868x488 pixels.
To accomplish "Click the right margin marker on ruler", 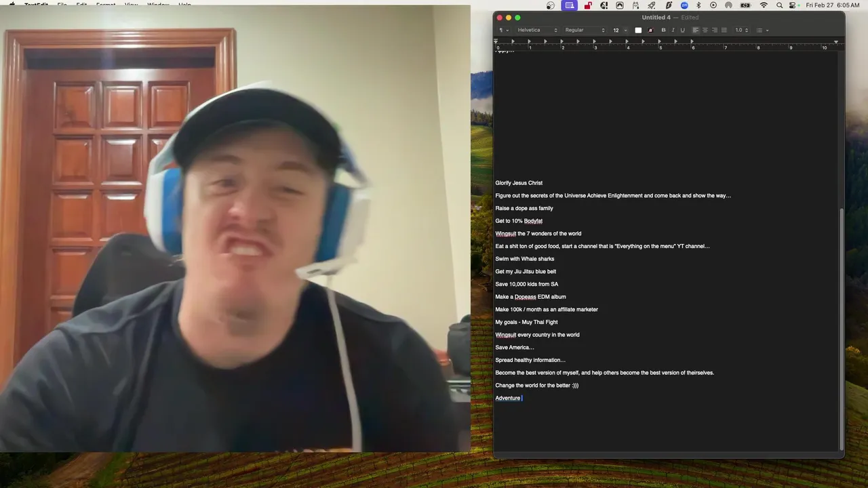I will 836,42.
